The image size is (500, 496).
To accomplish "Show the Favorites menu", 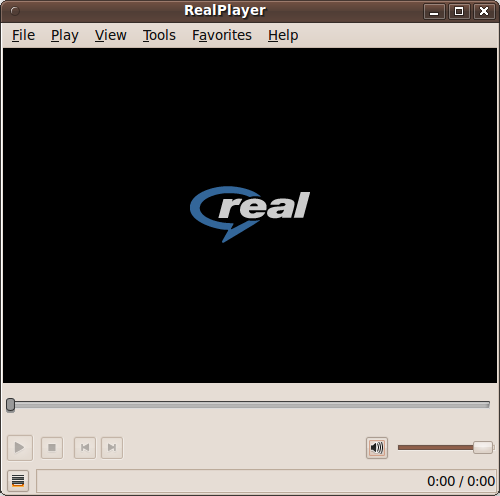I will click(222, 35).
